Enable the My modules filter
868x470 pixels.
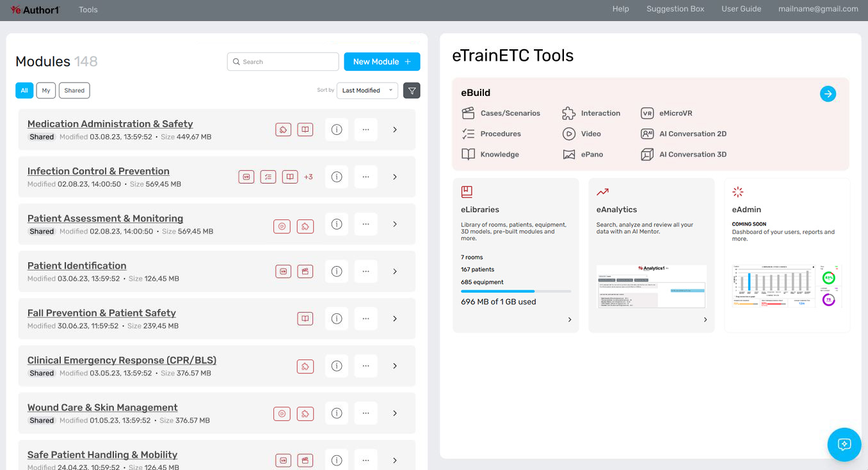(x=45, y=90)
